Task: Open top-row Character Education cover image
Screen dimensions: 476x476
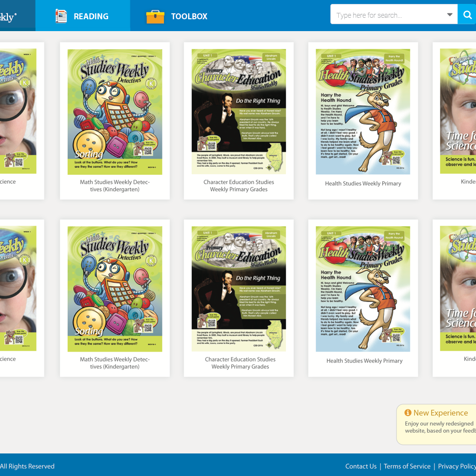Action: coord(238,112)
